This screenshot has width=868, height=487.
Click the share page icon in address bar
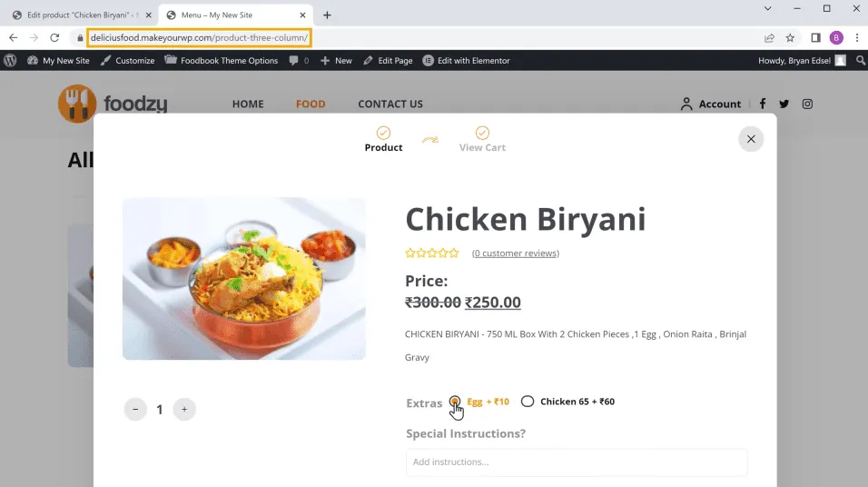tap(769, 38)
